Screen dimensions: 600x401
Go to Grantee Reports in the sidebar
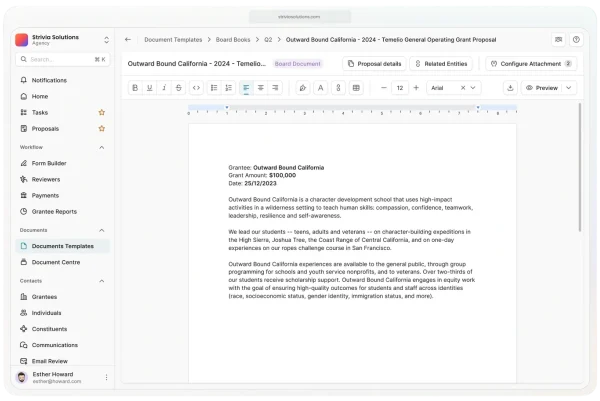(x=54, y=211)
